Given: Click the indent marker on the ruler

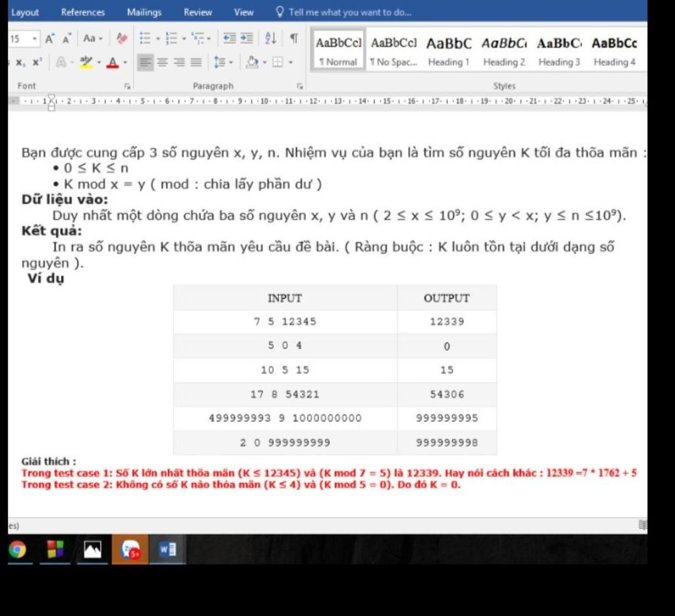Looking at the screenshot, I should point(51,102).
